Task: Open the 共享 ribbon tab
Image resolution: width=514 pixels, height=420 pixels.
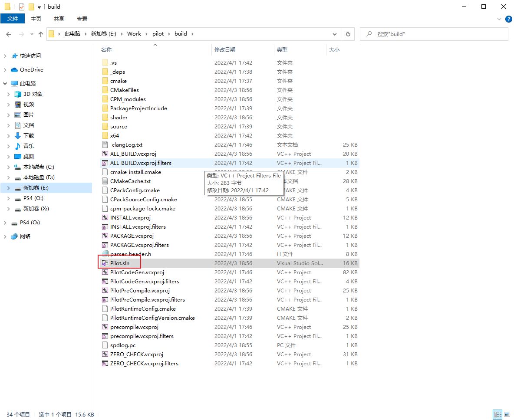Action: click(59, 19)
